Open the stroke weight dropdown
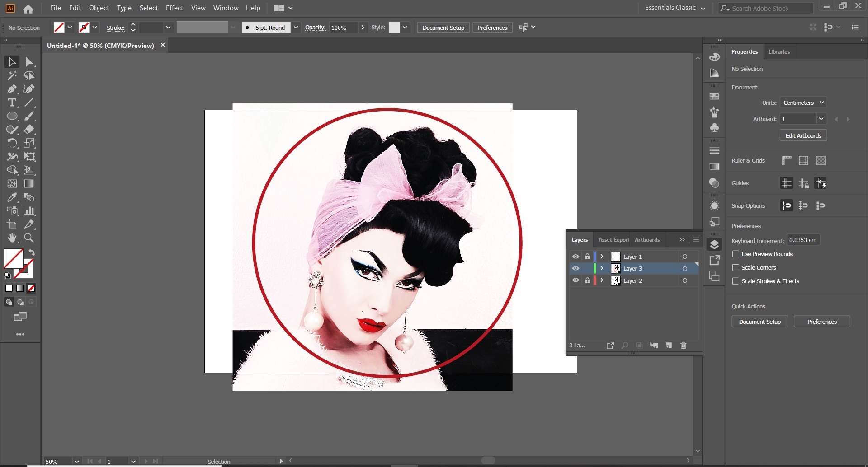 [x=168, y=28]
